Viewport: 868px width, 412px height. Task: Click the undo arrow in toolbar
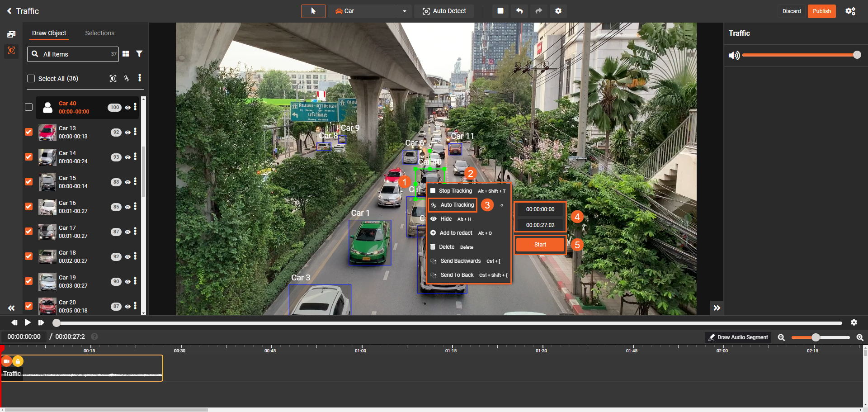[519, 11]
